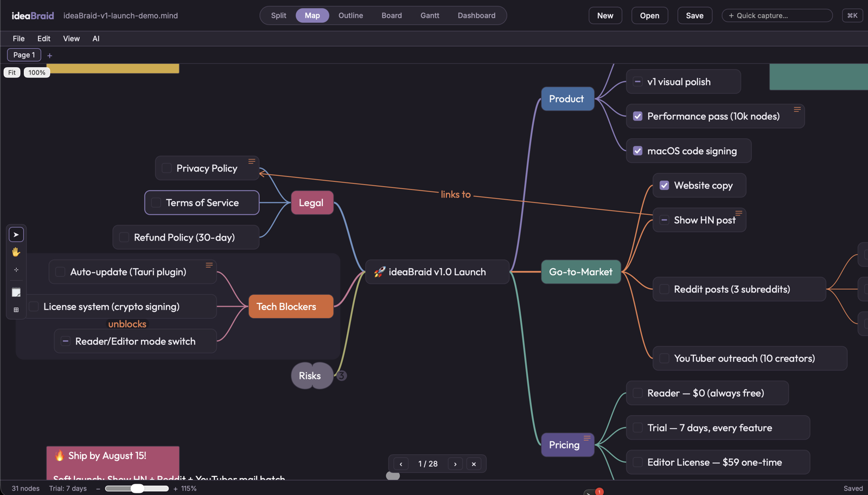Click the add page plus icon
868x495 pixels.
point(49,55)
